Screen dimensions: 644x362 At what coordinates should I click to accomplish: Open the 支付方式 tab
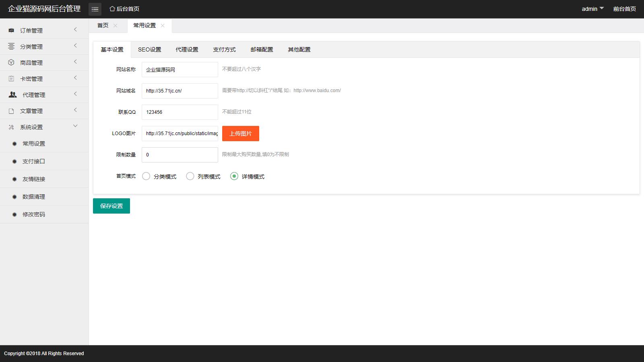[x=224, y=49]
